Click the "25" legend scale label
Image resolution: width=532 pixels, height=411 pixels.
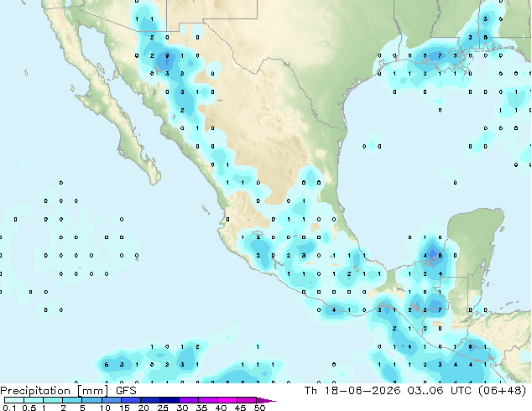pyautogui.click(x=163, y=408)
